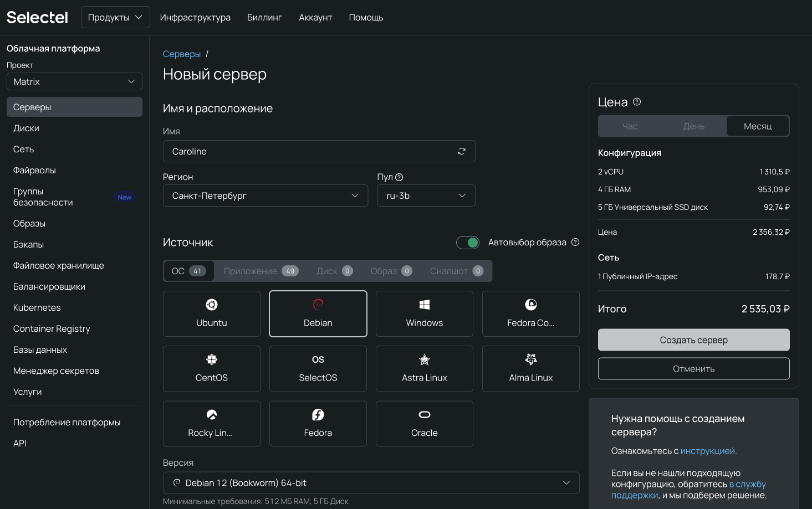This screenshot has height=509, width=812.
Task: Click the 4 ГБ RAM price 953,09 ₽
Action: 774,189
